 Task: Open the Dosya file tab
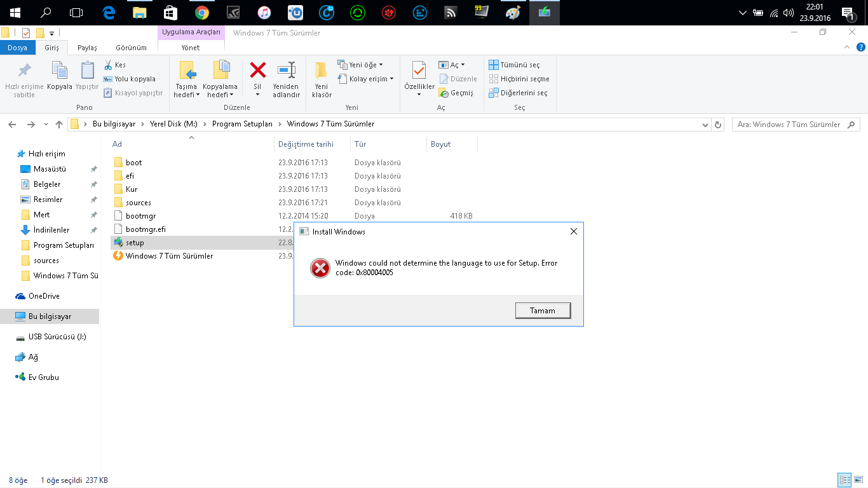(x=17, y=48)
